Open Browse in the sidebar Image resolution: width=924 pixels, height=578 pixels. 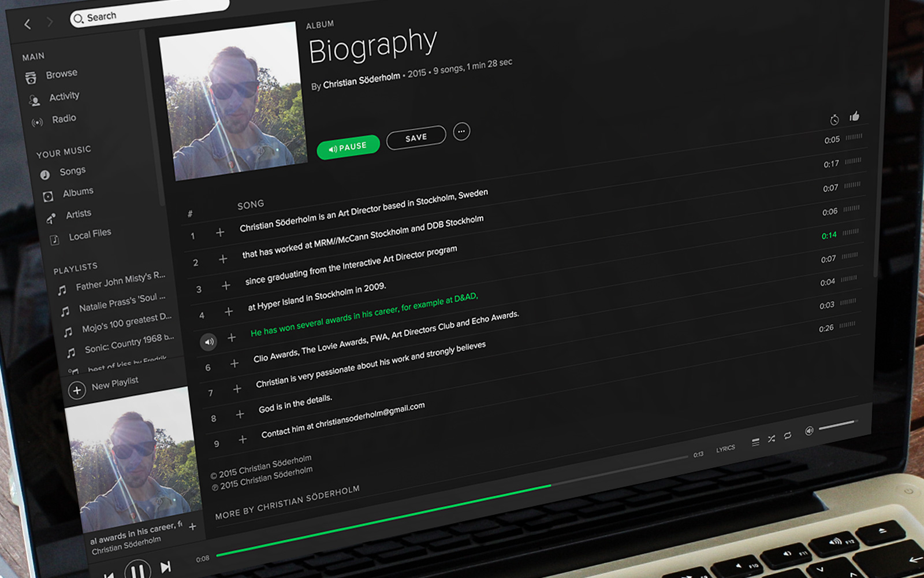pyautogui.click(x=61, y=74)
